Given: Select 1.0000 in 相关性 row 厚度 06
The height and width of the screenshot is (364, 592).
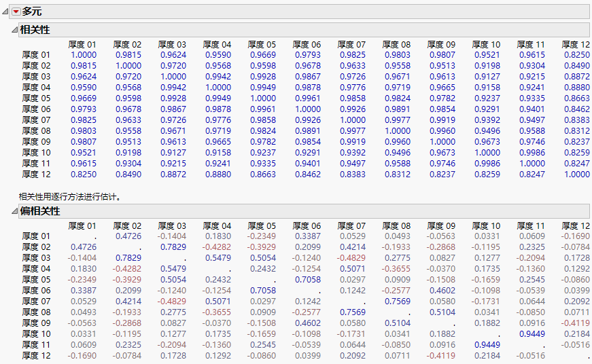Looking at the screenshot, I should [x=308, y=109].
